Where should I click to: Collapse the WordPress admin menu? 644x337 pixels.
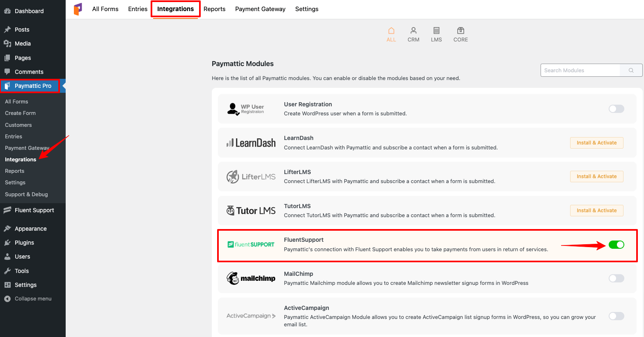(x=33, y=299)
